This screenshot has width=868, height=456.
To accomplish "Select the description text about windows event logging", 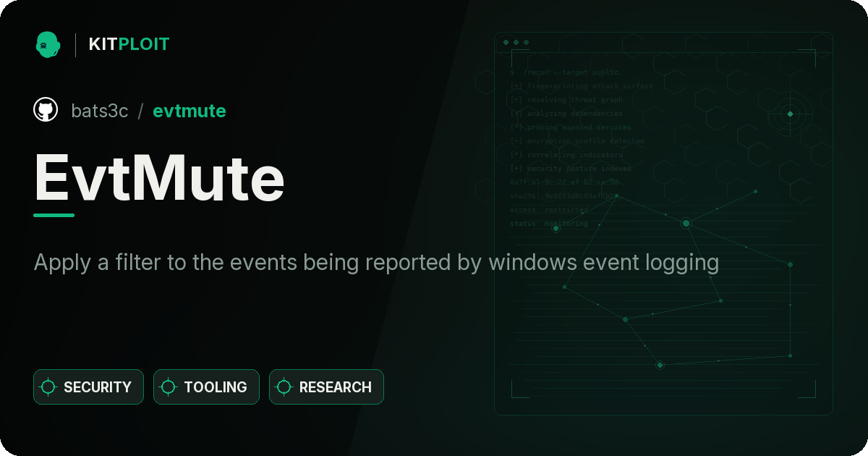I will point(376,262).
